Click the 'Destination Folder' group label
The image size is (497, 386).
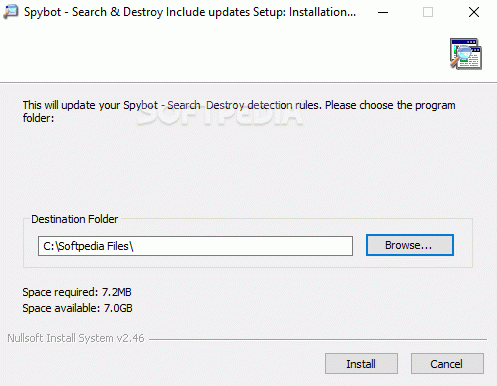[x=75, y=219]
